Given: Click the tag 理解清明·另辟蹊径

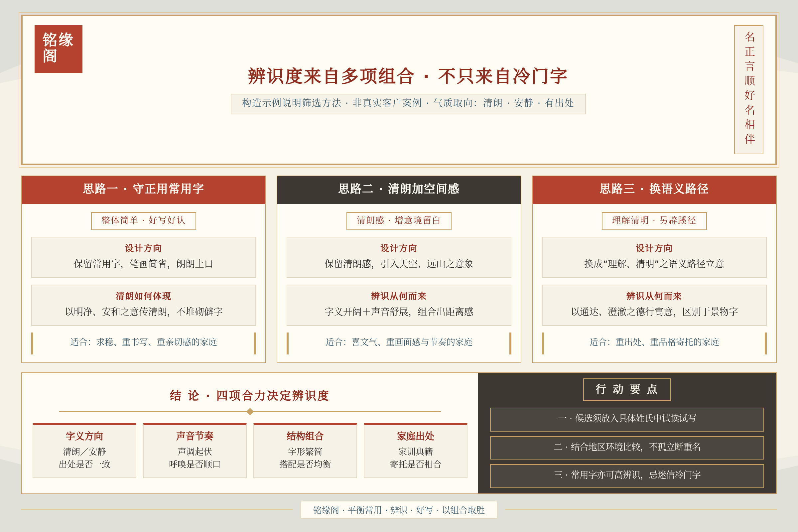Looking at the screenshot, I should point(654,221).
